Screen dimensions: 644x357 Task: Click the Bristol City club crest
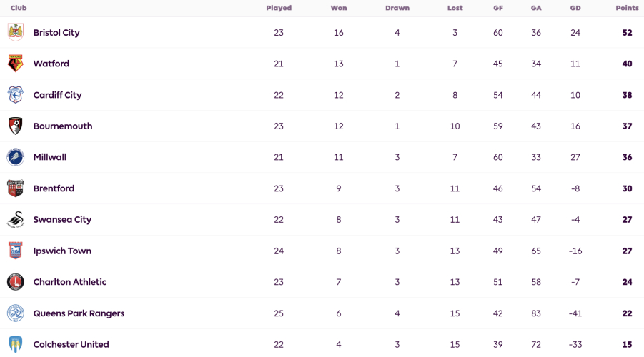click(16, 32)
